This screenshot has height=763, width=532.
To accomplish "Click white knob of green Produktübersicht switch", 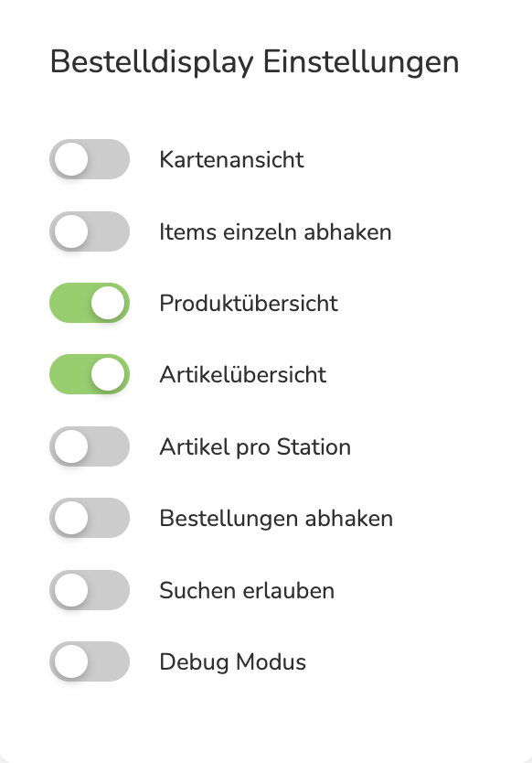I will (108, 303).
